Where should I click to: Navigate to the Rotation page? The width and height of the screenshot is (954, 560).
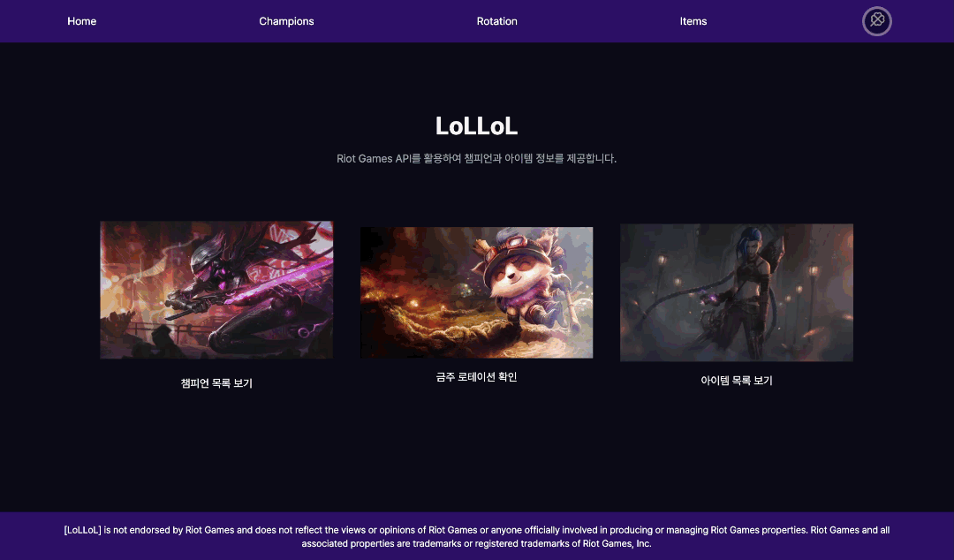[497, 21]
